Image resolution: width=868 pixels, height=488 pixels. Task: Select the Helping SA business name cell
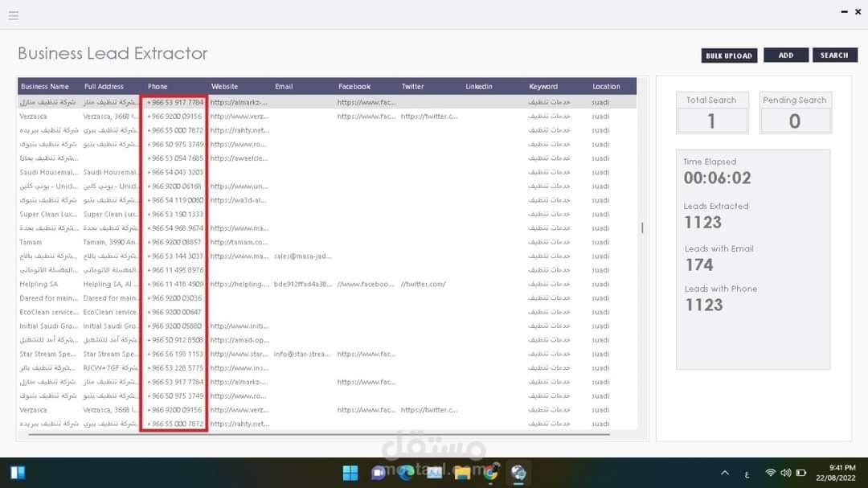tap(39, 284)
